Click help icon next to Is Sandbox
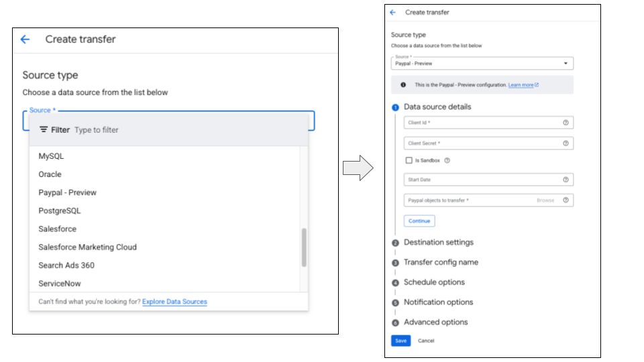 (x=447, y=161)
